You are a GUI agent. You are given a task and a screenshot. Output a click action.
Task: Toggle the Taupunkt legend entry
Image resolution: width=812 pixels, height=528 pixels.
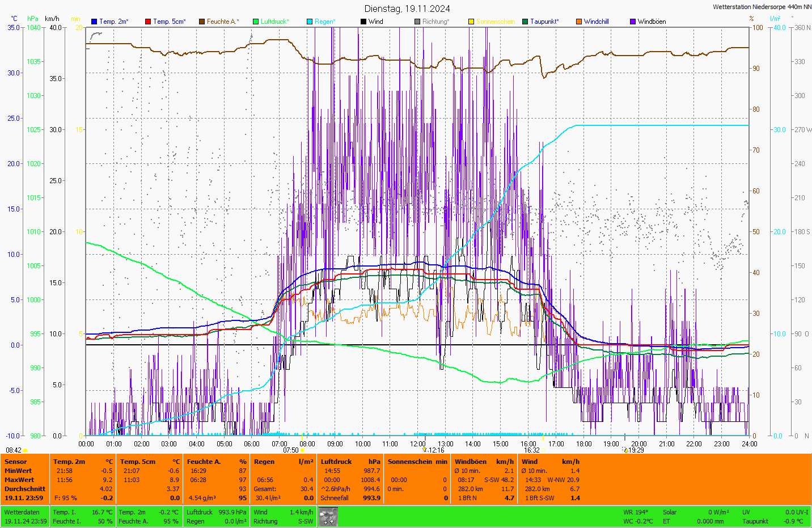(x=544, y=22)
